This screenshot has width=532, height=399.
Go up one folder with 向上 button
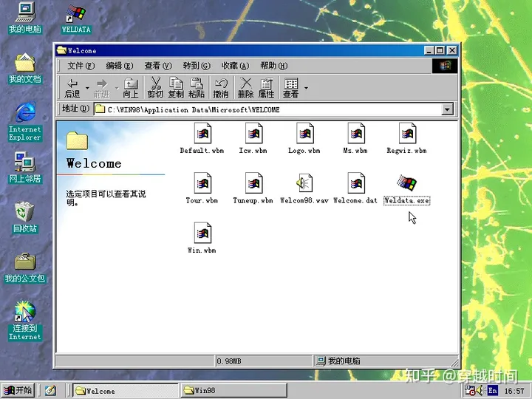[131, 88]
